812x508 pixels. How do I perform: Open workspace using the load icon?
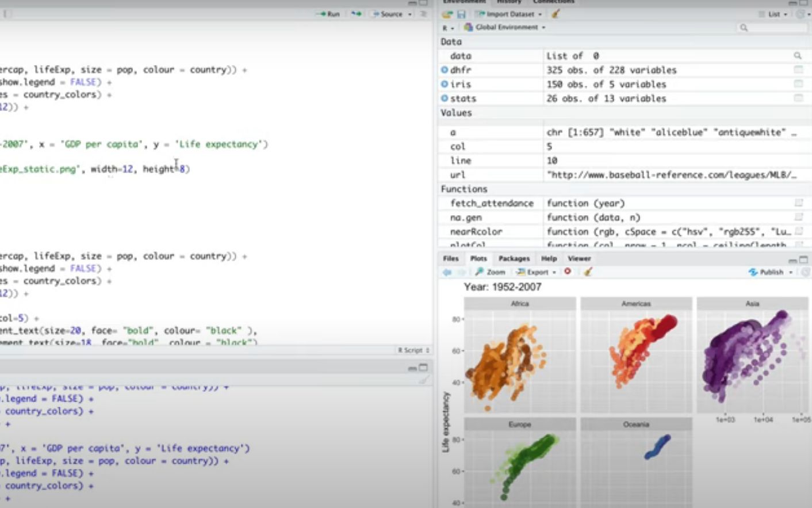coord(448,14)
